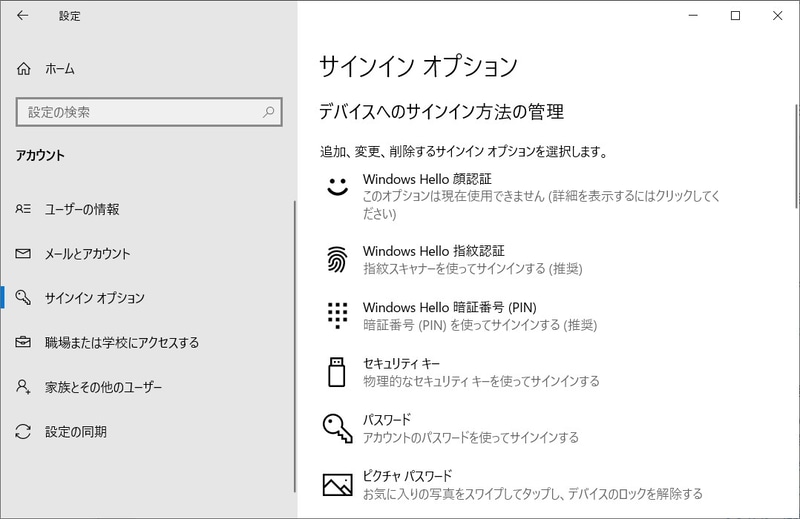Click the large key icon for パスワード
This screenshot has height=519, width=800.
pos(337,428)
